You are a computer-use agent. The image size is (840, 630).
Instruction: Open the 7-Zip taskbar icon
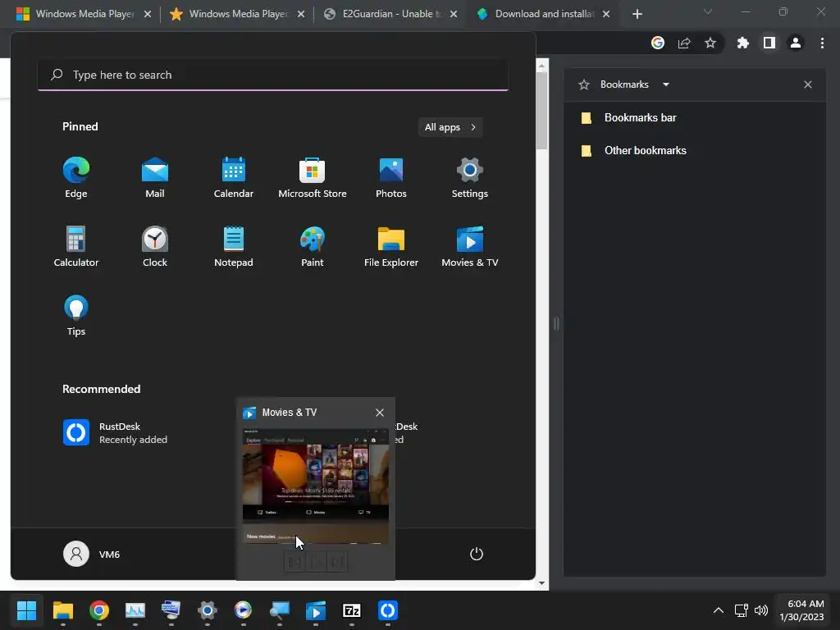tap(352, 610)
